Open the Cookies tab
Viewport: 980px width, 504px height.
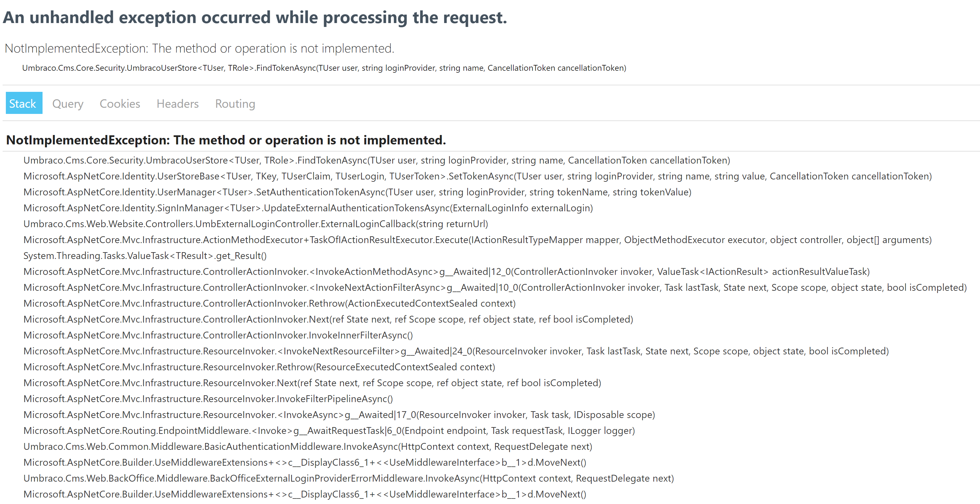click(x=119, y=104)
